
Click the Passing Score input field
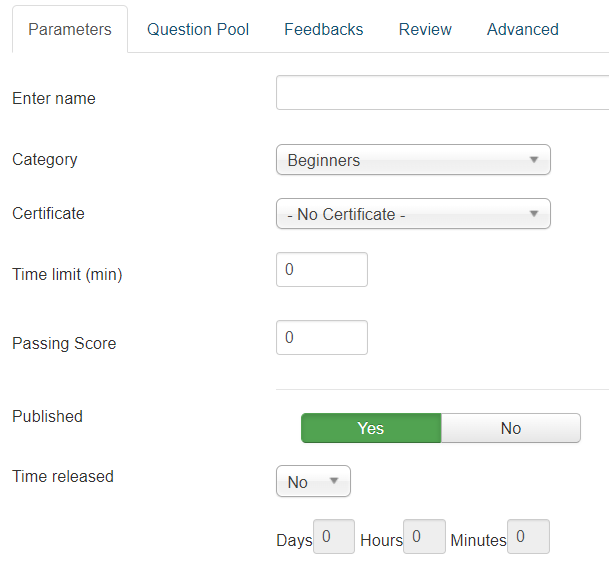point(321,338)
